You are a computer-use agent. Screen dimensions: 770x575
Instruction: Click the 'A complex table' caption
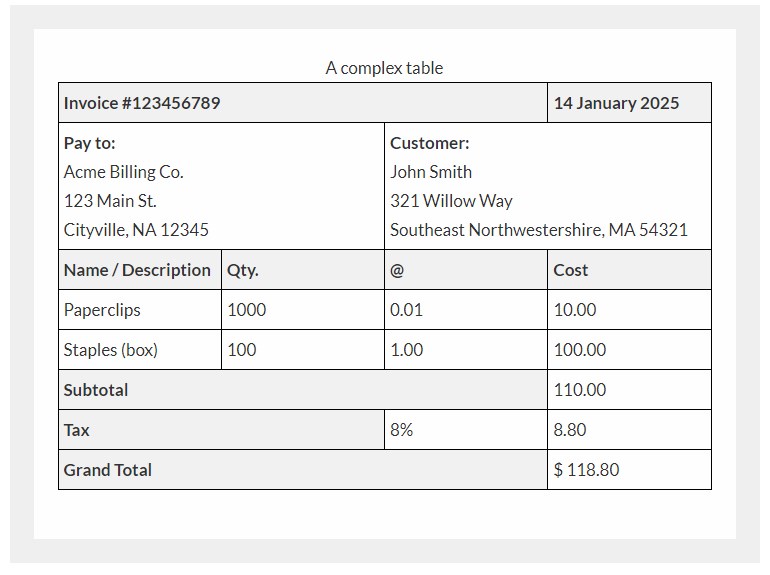tap(384, 68)
